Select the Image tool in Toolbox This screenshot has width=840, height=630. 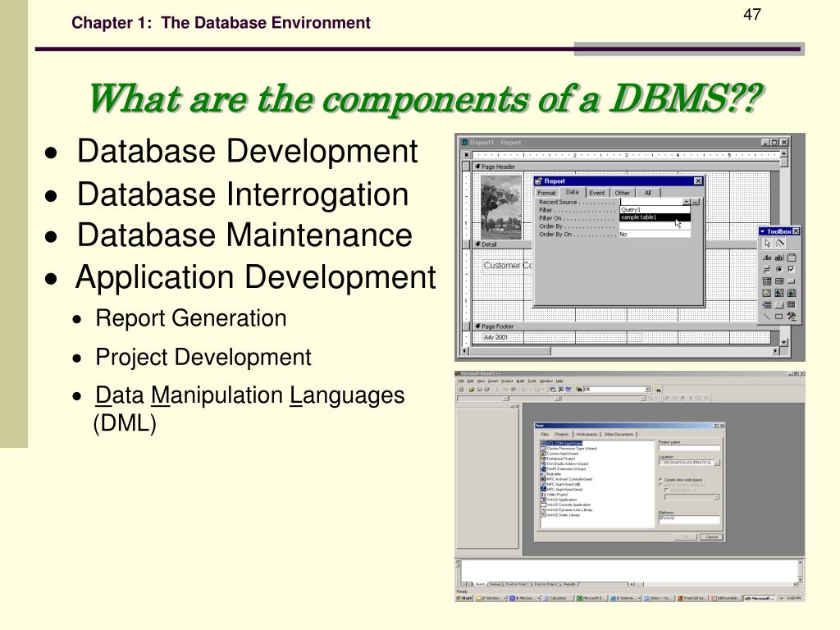767,294
